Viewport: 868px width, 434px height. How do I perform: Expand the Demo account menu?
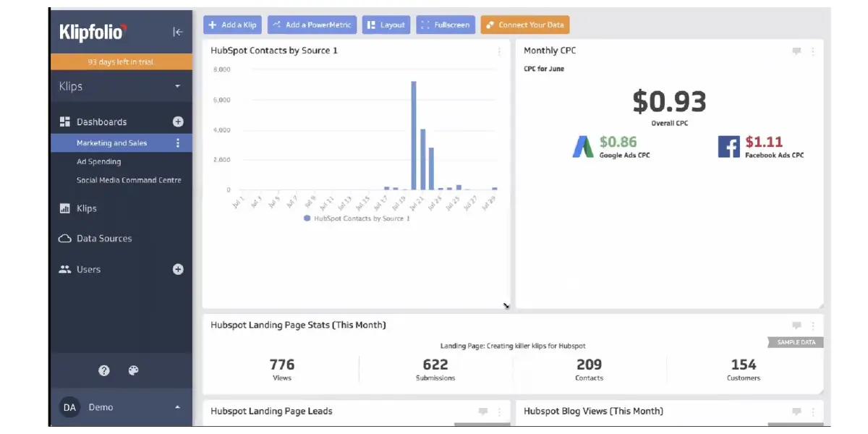tap(178, 407)
